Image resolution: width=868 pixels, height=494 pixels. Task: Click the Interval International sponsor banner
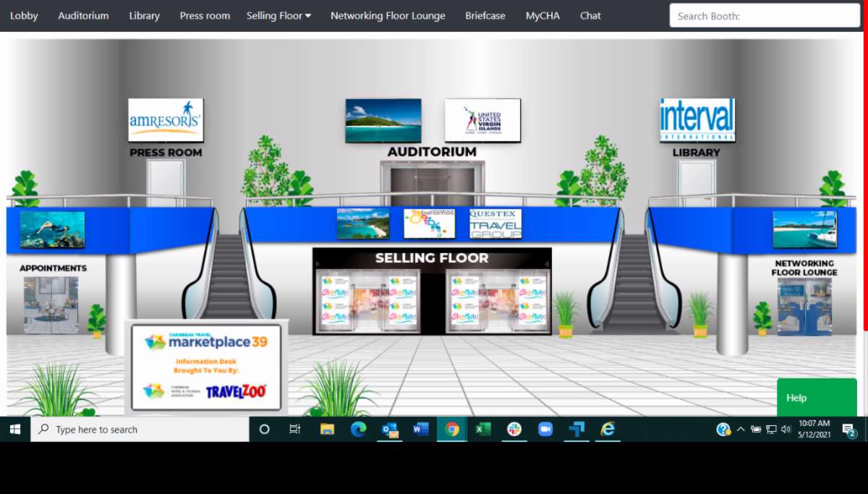697,120
